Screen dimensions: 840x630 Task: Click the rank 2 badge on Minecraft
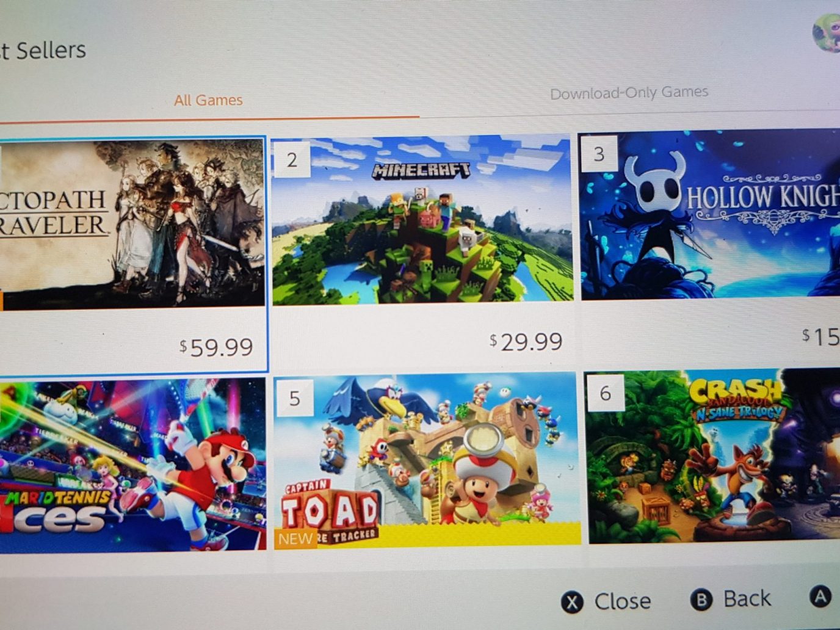292,160
